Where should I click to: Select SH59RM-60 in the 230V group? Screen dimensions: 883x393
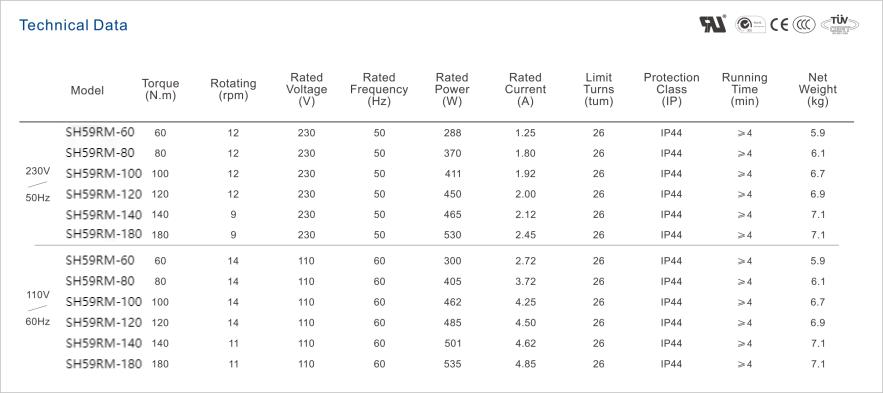(x=100, y=132)
